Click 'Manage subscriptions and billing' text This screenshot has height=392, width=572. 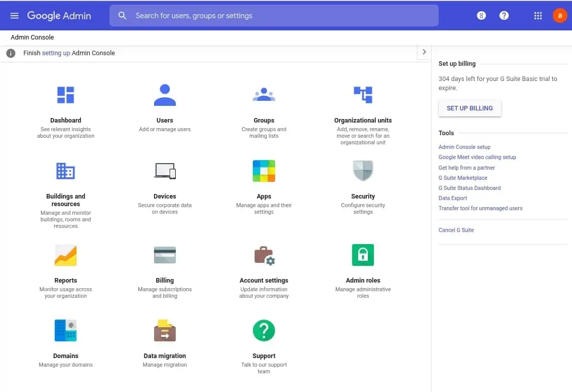pos(165,293)
